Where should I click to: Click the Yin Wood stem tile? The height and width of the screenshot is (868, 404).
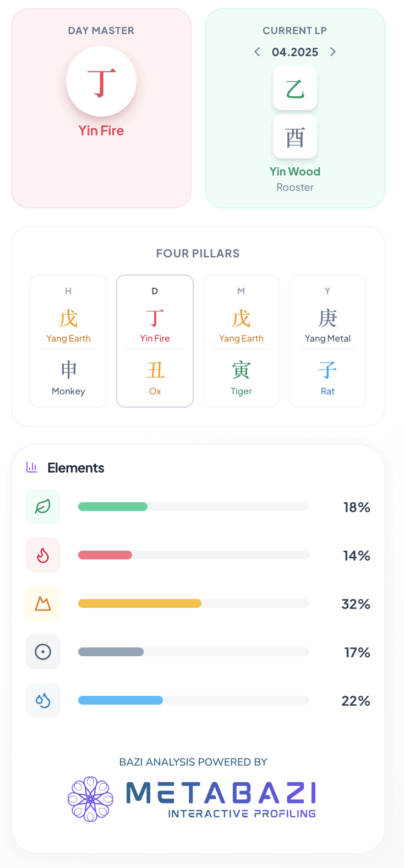(295, 88)
